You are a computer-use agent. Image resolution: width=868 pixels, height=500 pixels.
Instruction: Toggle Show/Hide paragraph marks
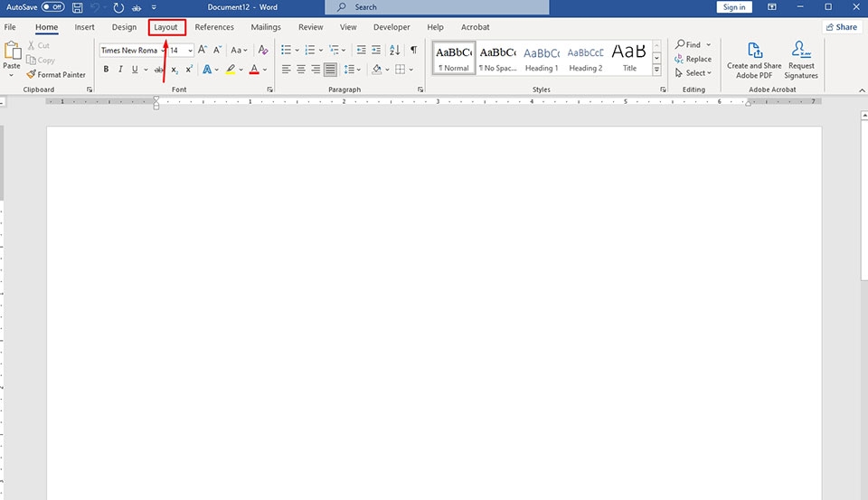point(413,50)
